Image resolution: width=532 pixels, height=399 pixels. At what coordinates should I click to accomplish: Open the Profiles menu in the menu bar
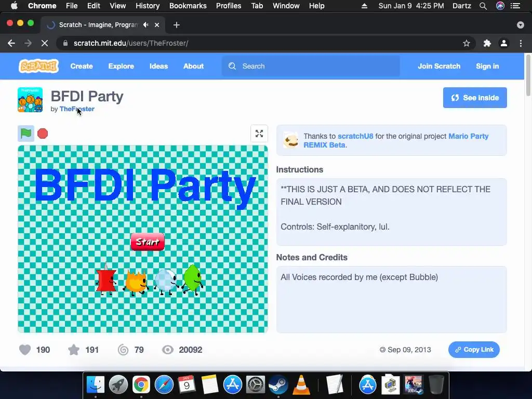[229, 6]
